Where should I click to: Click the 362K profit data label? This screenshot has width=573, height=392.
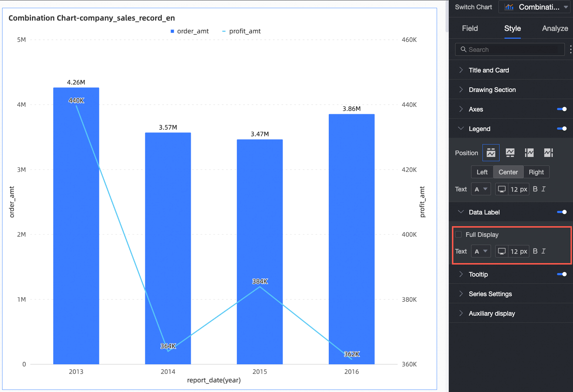point(352,354)
